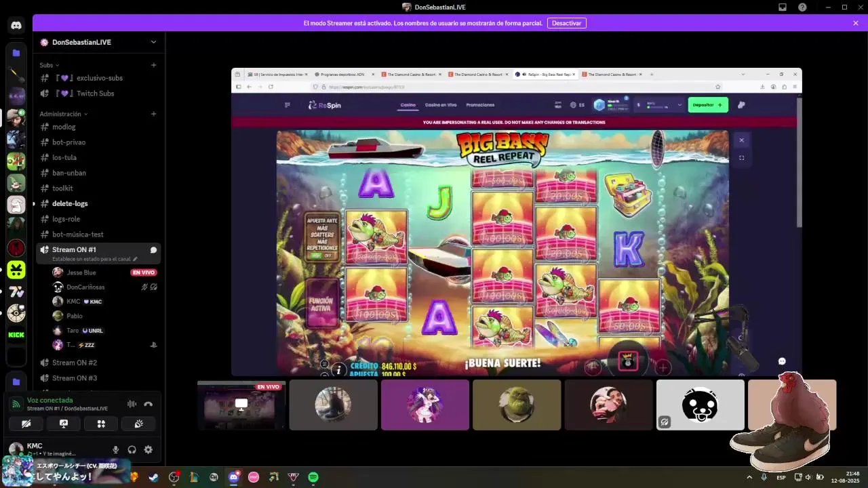Expand the DonSebastianLIVE server menu
The width and height of the screenshot is (868, 488).
pyautogui.click(x=153, y=42)
